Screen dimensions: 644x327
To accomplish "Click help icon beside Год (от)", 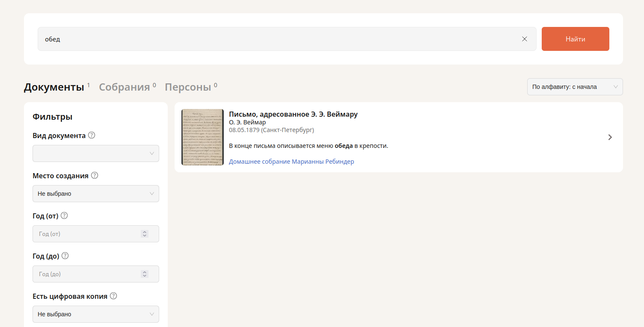I will (x=64, y=216).
